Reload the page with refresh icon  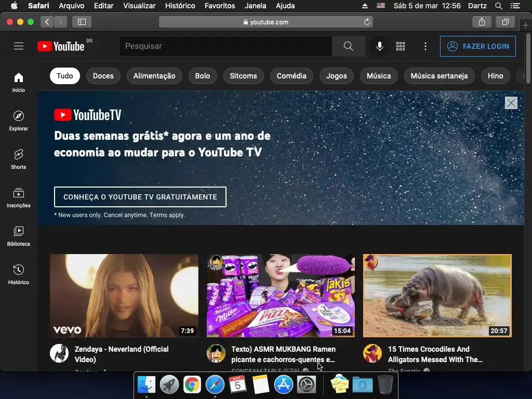(x=367, y=22)
